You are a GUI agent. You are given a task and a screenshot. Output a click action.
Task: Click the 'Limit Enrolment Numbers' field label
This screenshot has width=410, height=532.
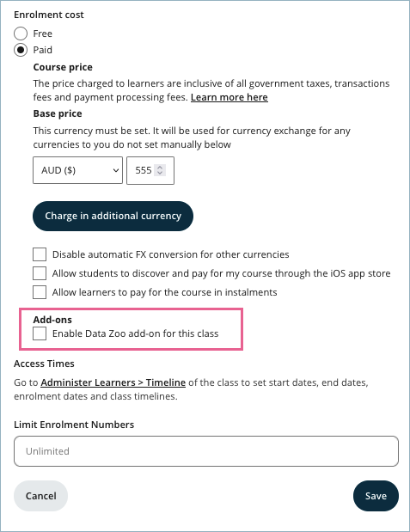pos(74,425)
